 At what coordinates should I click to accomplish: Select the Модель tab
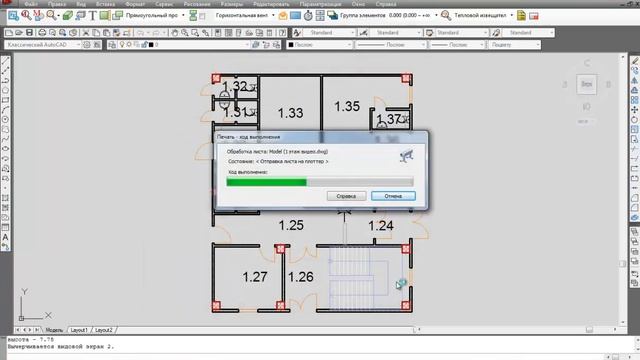coord(54,330)
